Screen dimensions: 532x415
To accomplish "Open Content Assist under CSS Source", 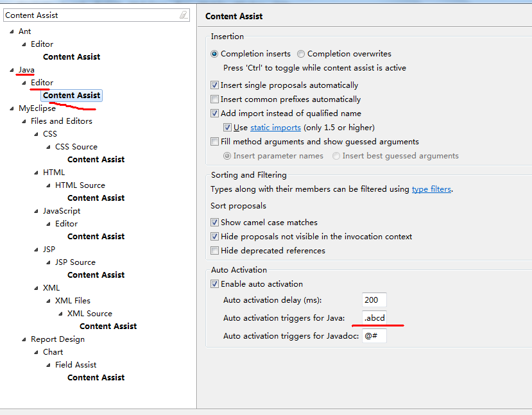I will point(96,160).
